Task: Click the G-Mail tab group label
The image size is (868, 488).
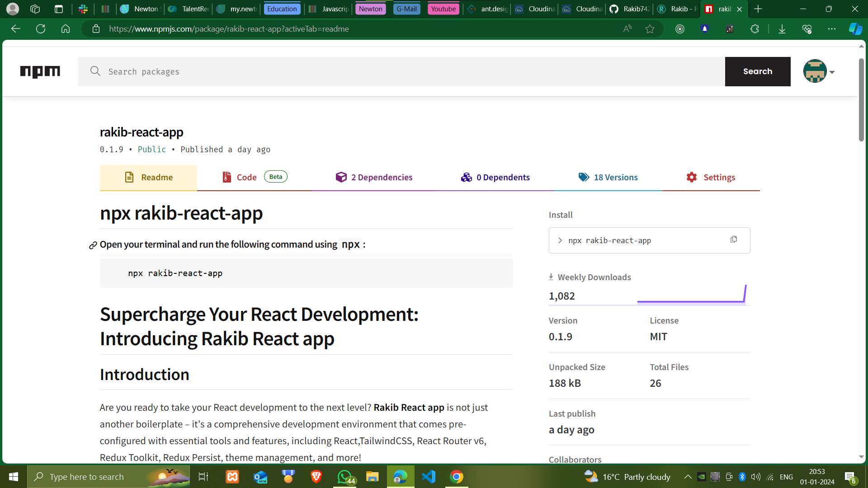Action: (x=406, y=9)
